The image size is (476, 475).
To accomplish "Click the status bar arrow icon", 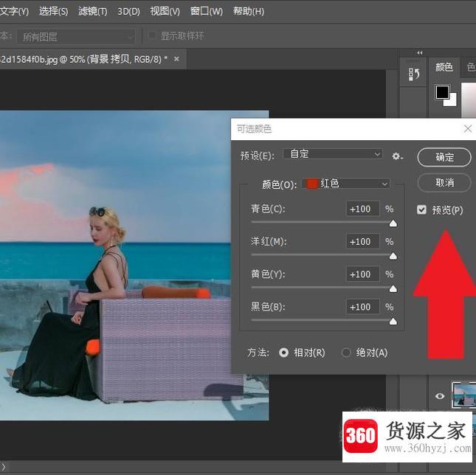I will pos(3,468).
